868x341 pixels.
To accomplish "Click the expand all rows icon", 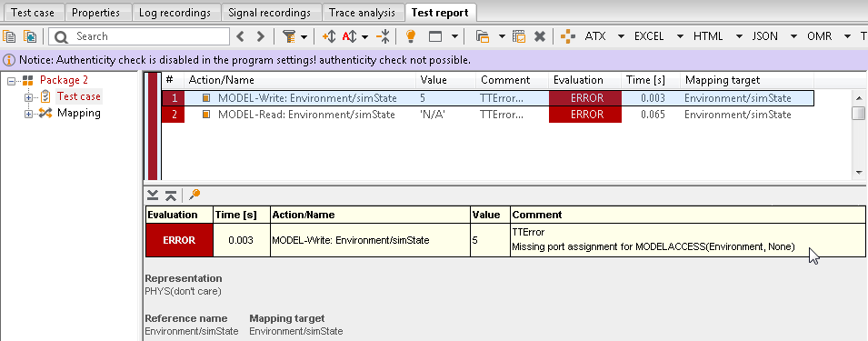I will (329, 36).
